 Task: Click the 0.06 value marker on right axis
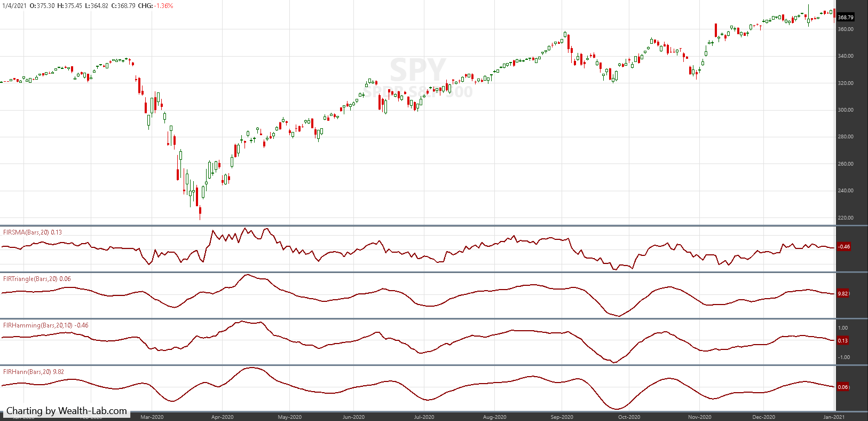[843, 387]
